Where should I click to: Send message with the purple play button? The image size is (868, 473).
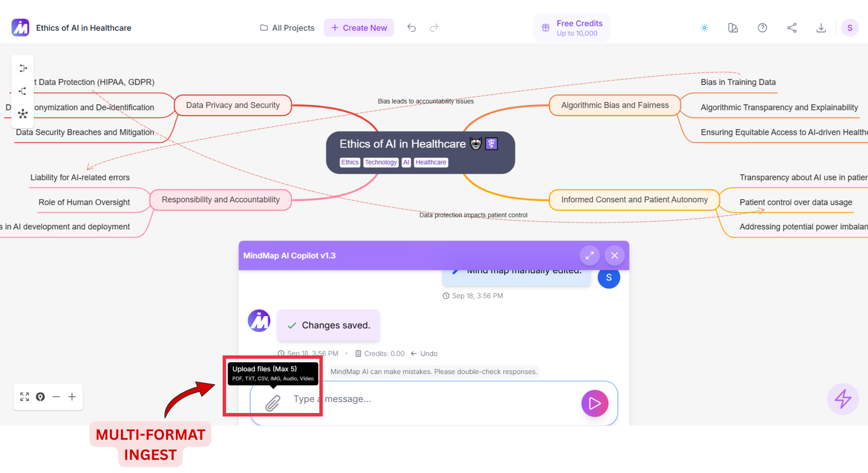point(594,403)
